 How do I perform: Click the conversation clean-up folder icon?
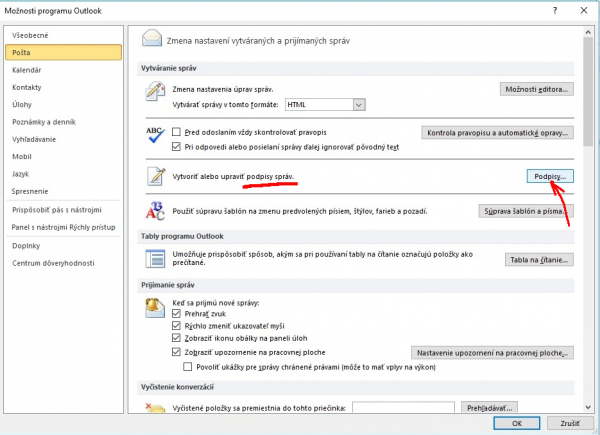155,408
